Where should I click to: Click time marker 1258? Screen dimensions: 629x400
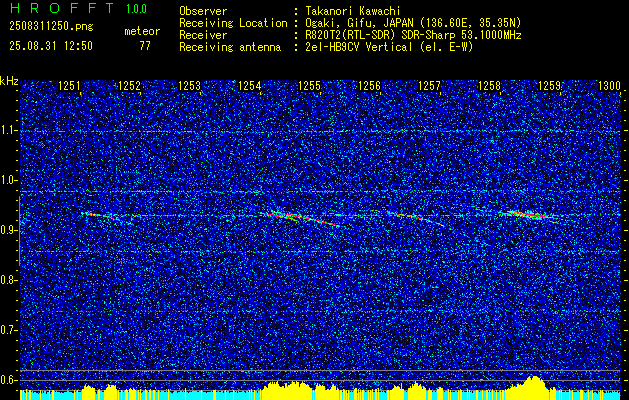[490, 85]
